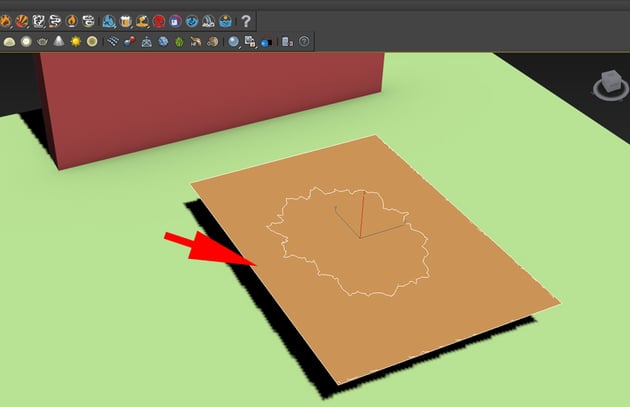
Task: Choose the waterfall shelf tool icon
Action: pyautogui.click(x=208, y=21)
